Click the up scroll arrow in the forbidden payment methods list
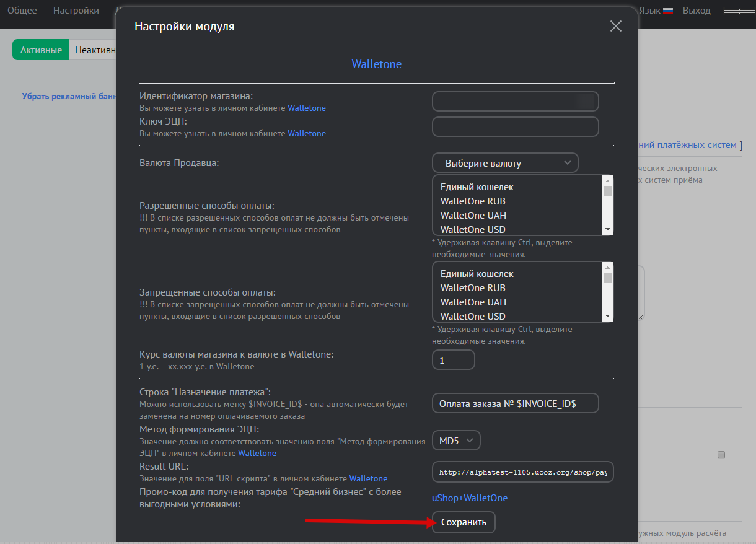Viewport: 756px width, 544px height. (608, 267)
